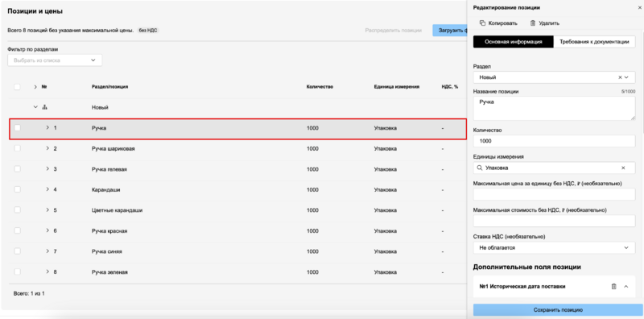Click the Единица измерения column header
The image size is (644, 319).
coord(396,87)
